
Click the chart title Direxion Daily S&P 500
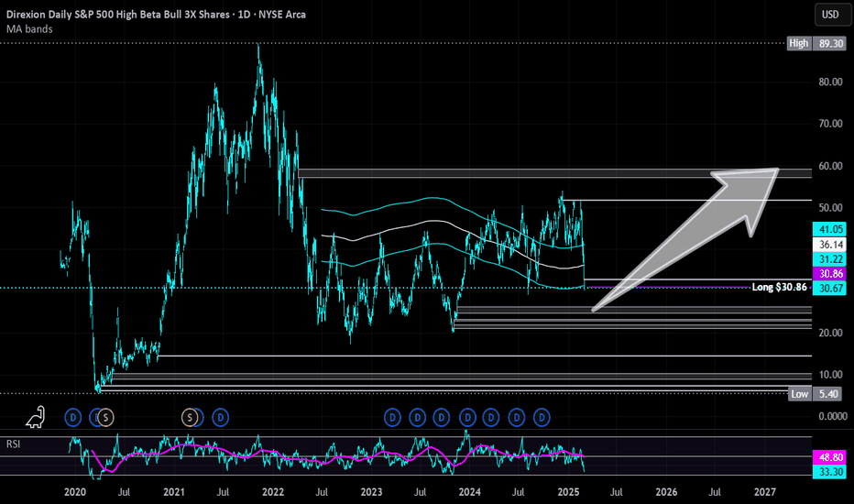tap(156, 14)
